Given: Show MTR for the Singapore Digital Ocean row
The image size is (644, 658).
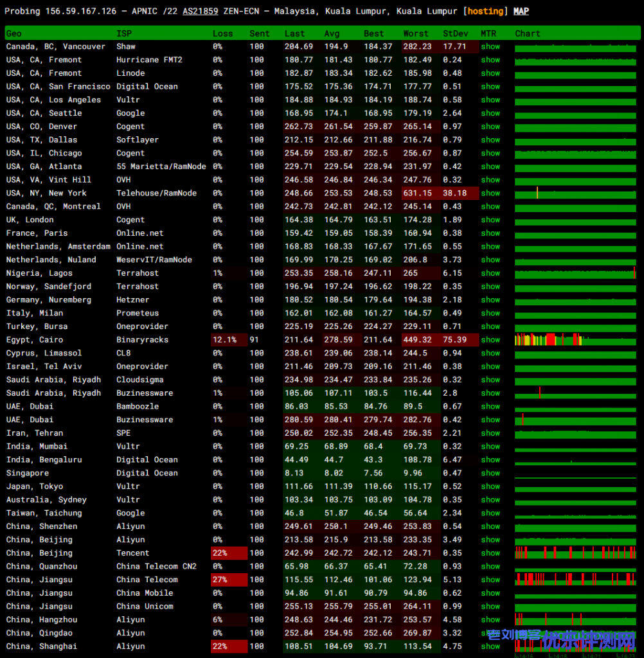Looking at the screenshot, I should (x=490, y=473).
